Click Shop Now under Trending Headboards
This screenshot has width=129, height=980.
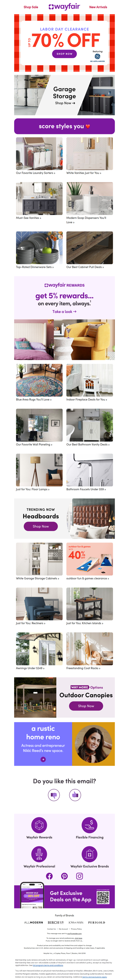(x=41, y=526)
